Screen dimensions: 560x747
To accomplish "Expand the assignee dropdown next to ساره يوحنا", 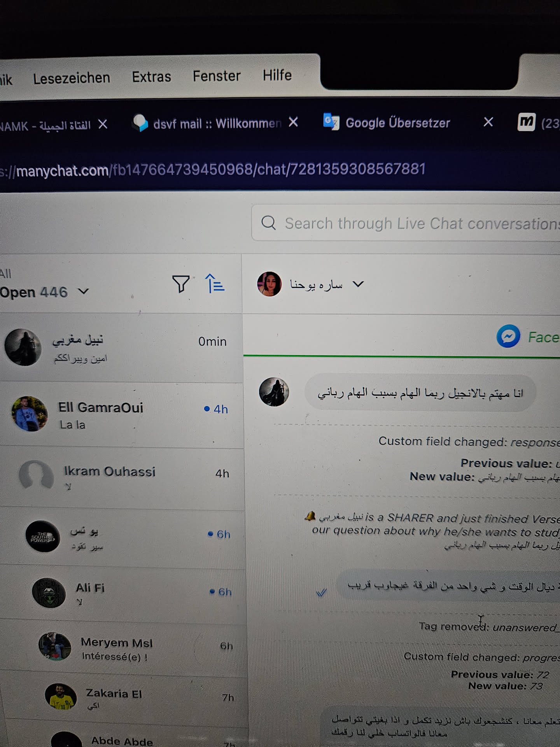I will [358, 284].
